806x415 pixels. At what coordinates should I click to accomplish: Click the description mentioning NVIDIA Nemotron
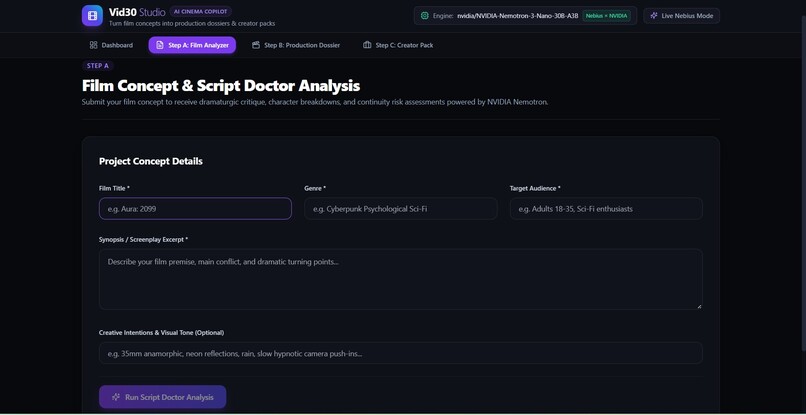315,102
